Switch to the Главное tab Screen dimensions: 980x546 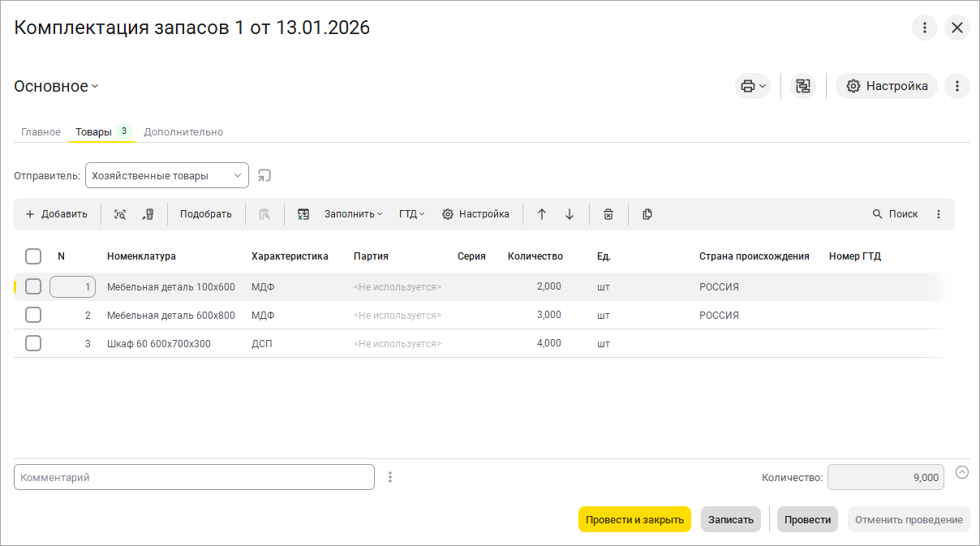point(41,131)
